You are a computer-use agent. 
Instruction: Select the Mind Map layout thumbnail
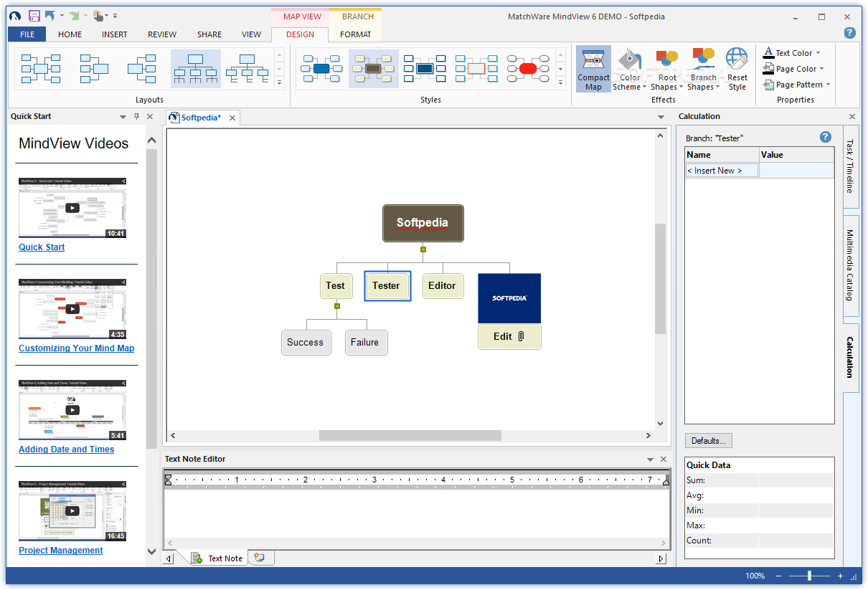(40, 69)
